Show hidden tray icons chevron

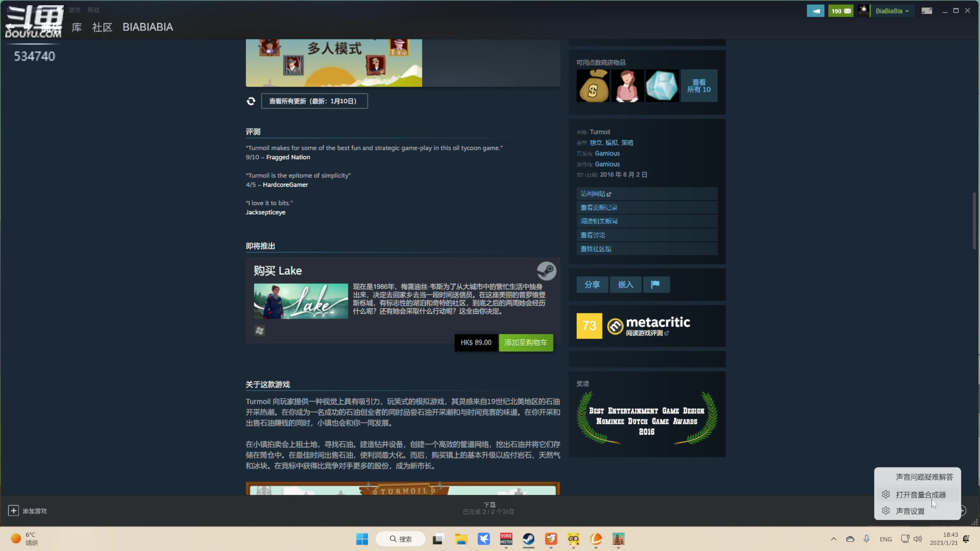834,539
